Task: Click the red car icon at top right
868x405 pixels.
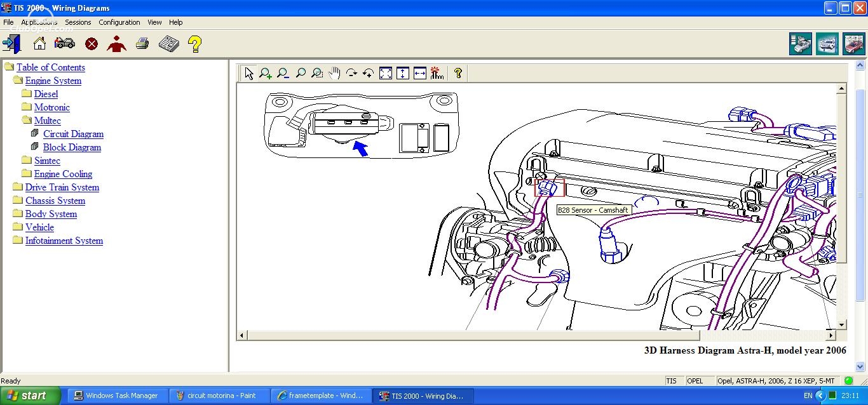Action: [854, 44]
